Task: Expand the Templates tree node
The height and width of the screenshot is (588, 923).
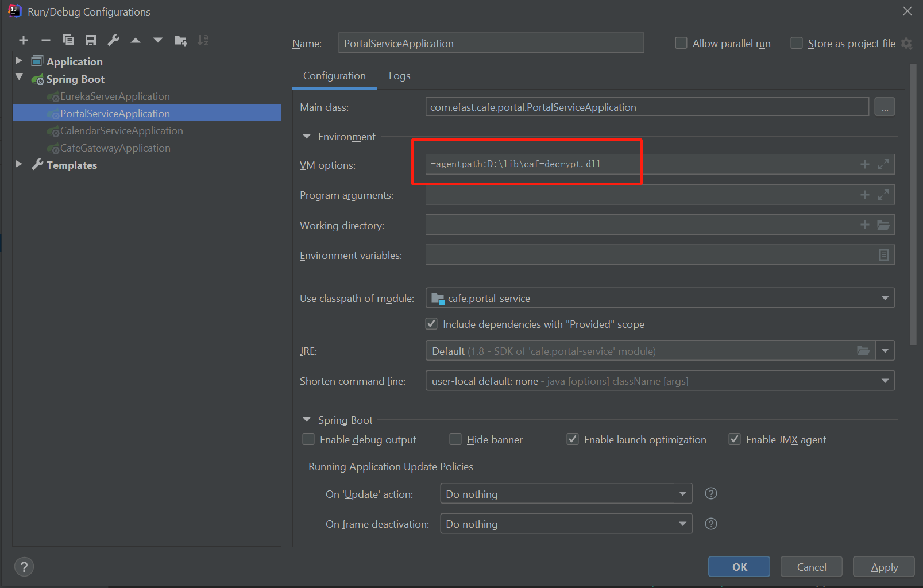Action: pyautogui.click(x=18, y=164)
